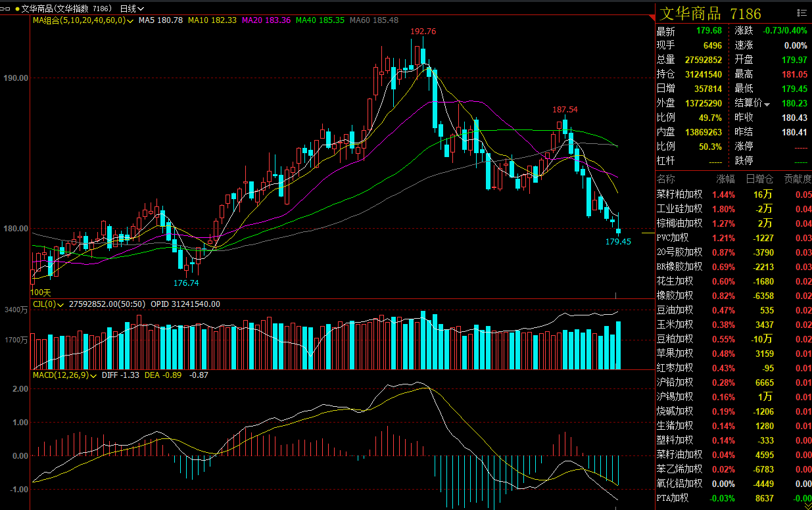
Task: Select the 沪铅加权 row
Action: 734,382
